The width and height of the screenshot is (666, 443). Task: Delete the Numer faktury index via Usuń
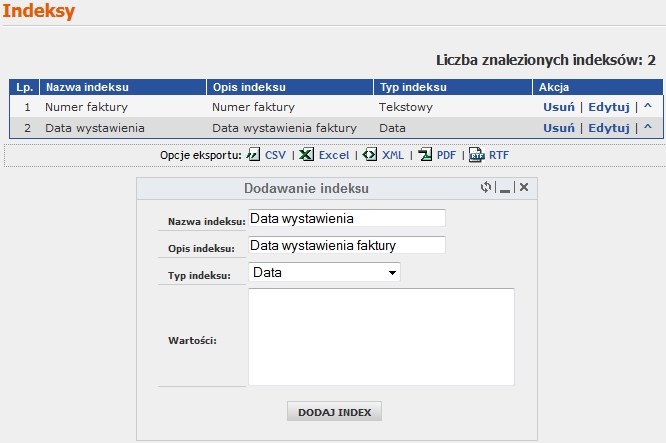tap(558, 106)
